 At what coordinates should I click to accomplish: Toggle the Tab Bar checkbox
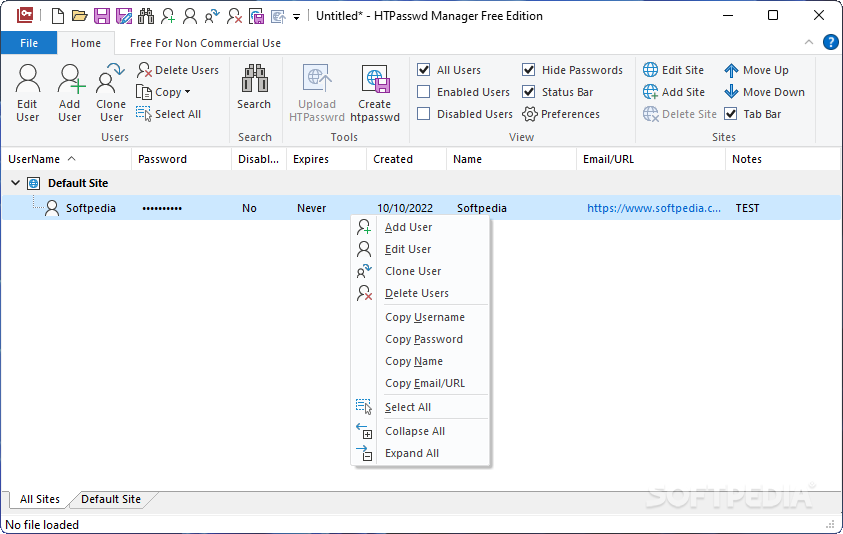click(731, 114)
